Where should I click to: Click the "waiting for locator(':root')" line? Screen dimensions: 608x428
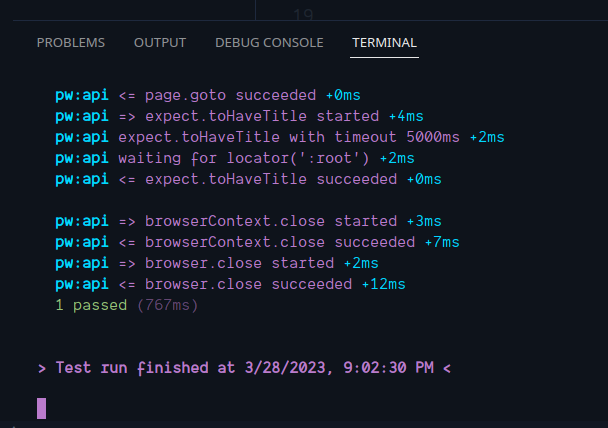point(235,158)
